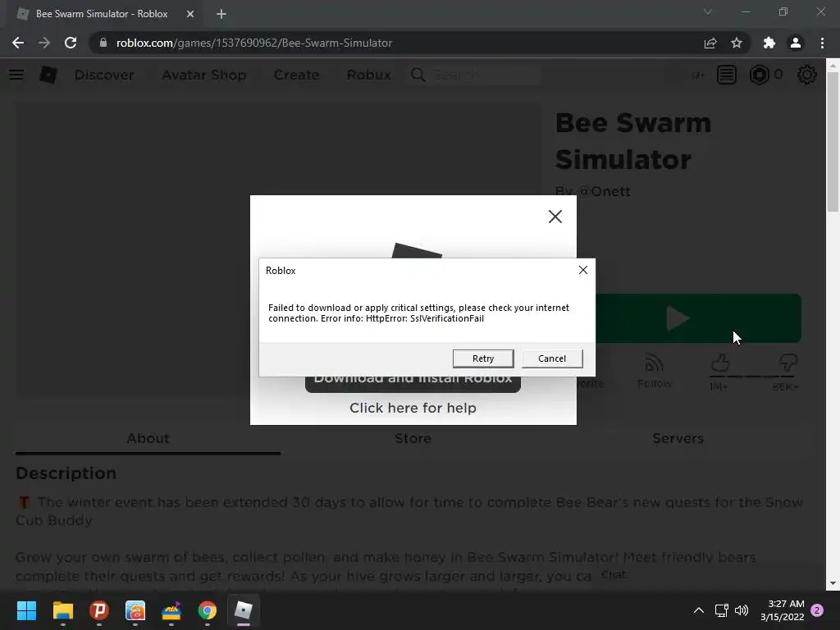Select the About tab
This screenshot has height=630, width=840.
148,438
